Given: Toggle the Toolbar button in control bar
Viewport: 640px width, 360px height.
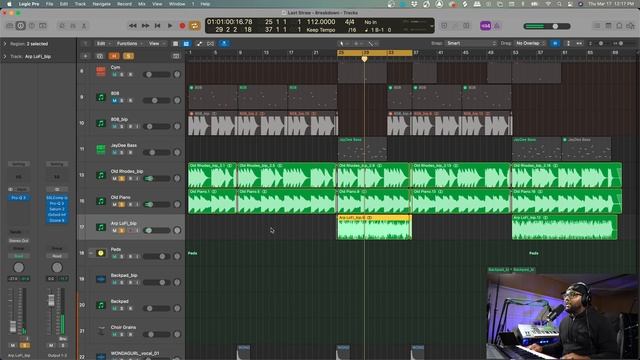Looking at the screenshot, I should coord(42,26).
